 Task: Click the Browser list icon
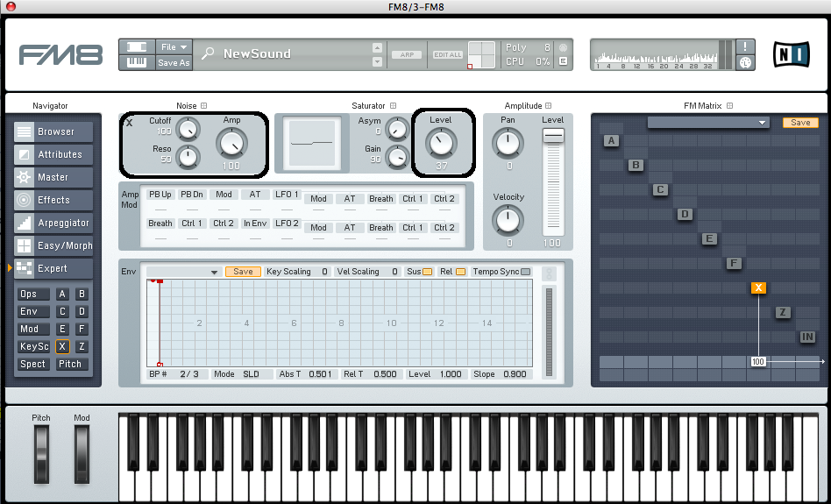pos(24,131)
